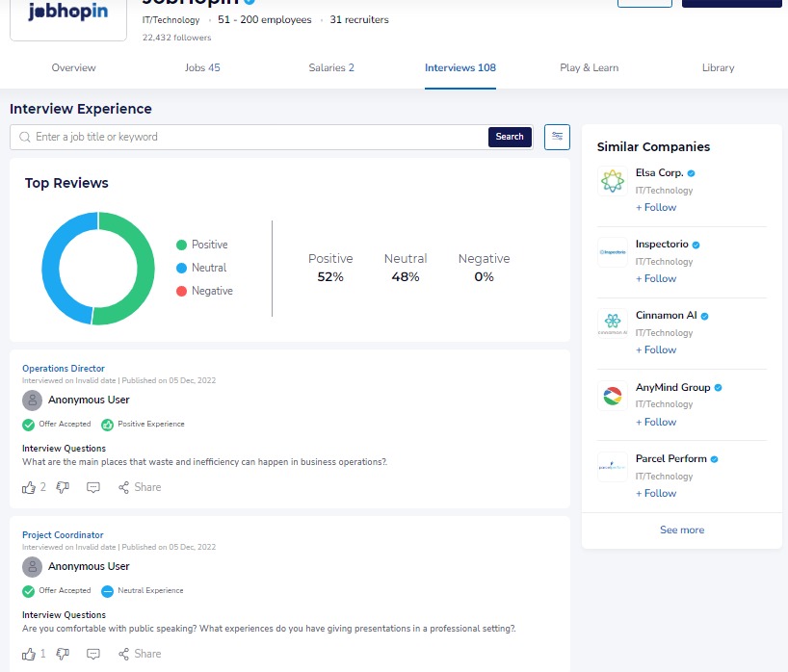Click the 48% neutral value

tap(405, 276)
